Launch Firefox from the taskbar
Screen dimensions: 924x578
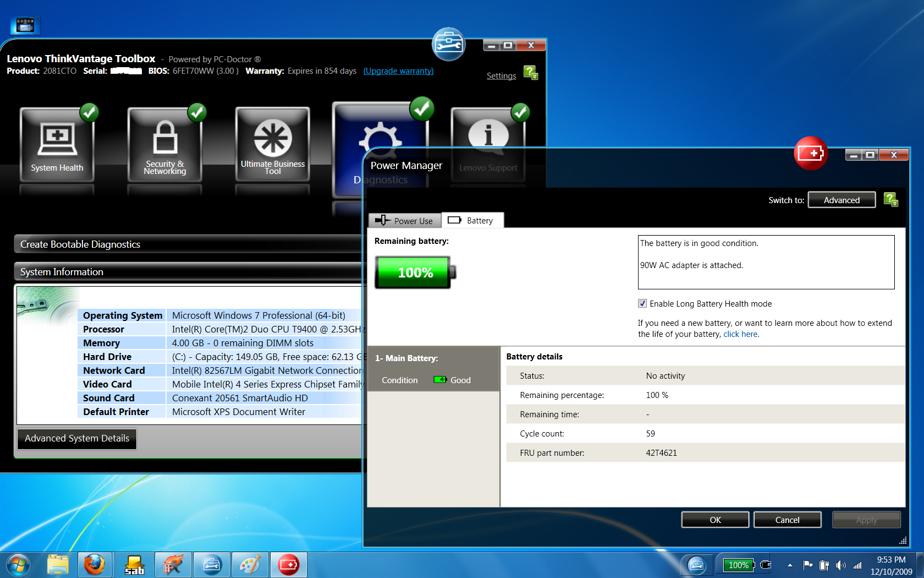coord(95,565)
